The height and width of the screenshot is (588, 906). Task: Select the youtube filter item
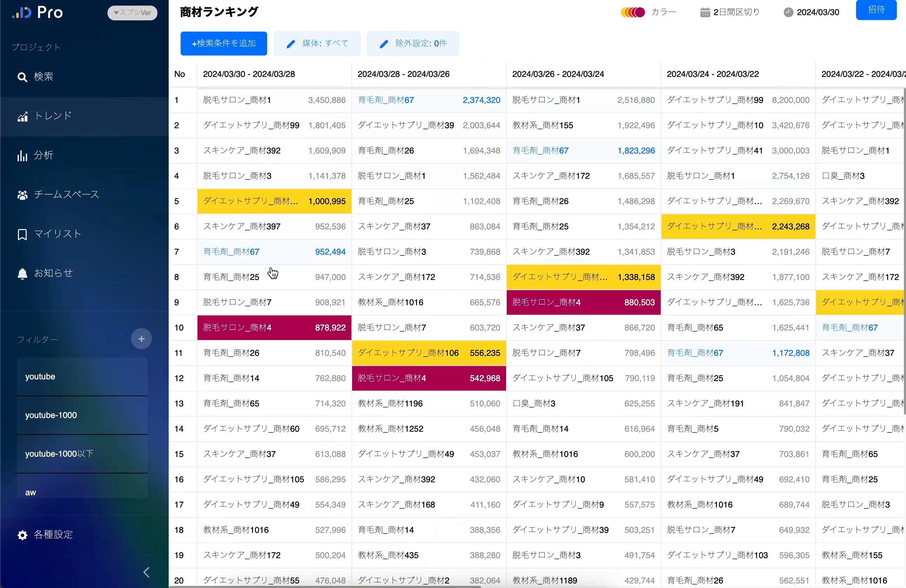click(82, 377)
